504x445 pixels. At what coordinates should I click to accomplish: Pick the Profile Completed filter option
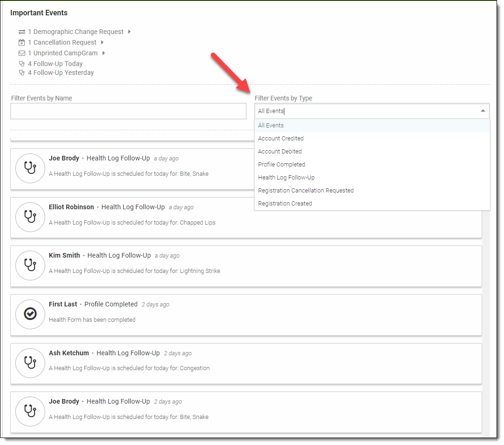pyautogui.click(x=282, y=165)
